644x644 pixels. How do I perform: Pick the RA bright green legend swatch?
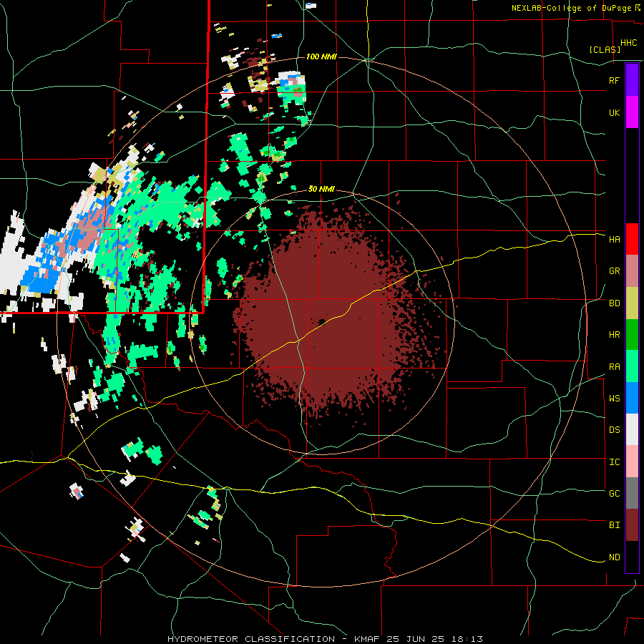[632, 366]
